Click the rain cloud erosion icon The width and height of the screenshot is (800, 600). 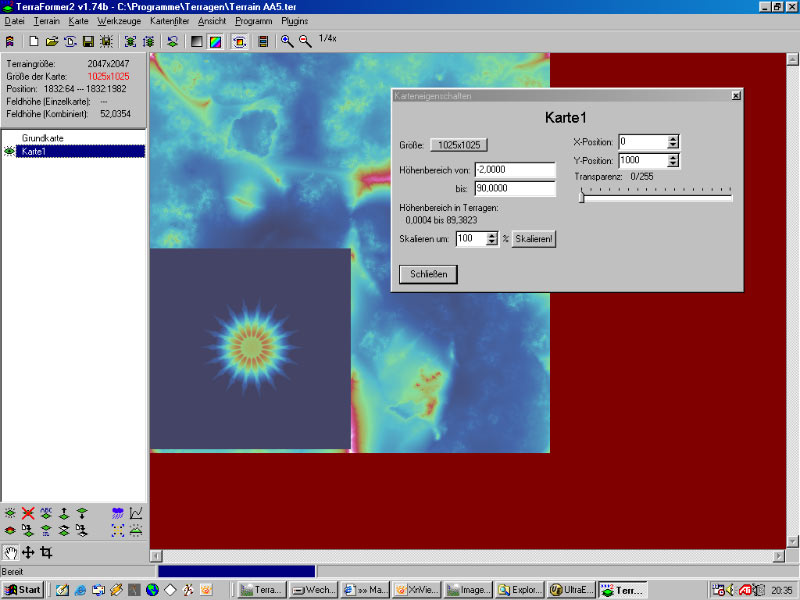[118, 513]
